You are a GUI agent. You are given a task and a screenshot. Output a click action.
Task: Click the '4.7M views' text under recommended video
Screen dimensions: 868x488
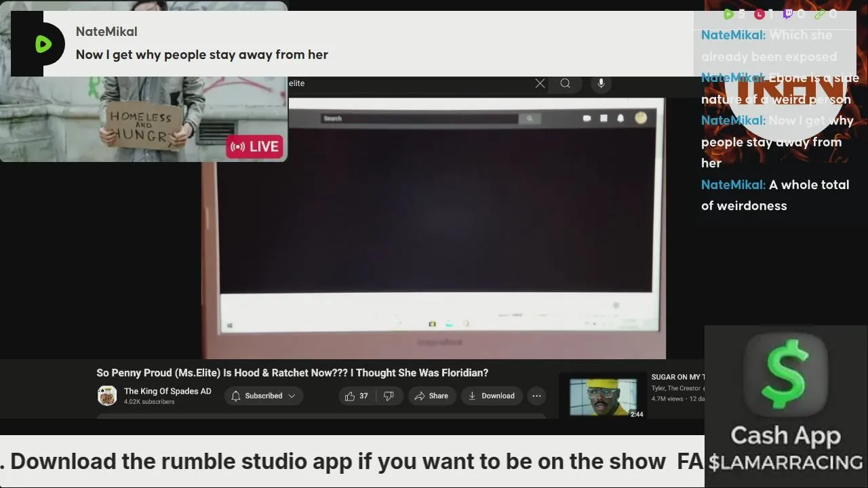point(667,399)
